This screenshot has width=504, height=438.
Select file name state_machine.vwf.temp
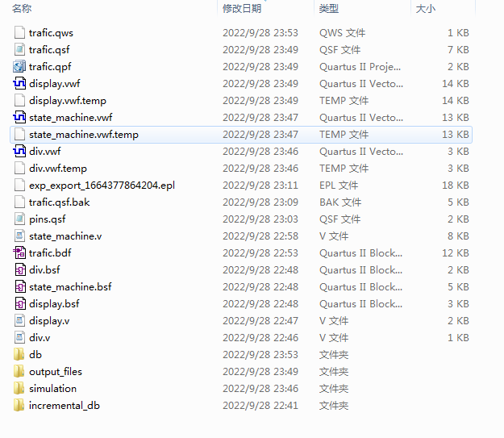[x=84, y=135]
